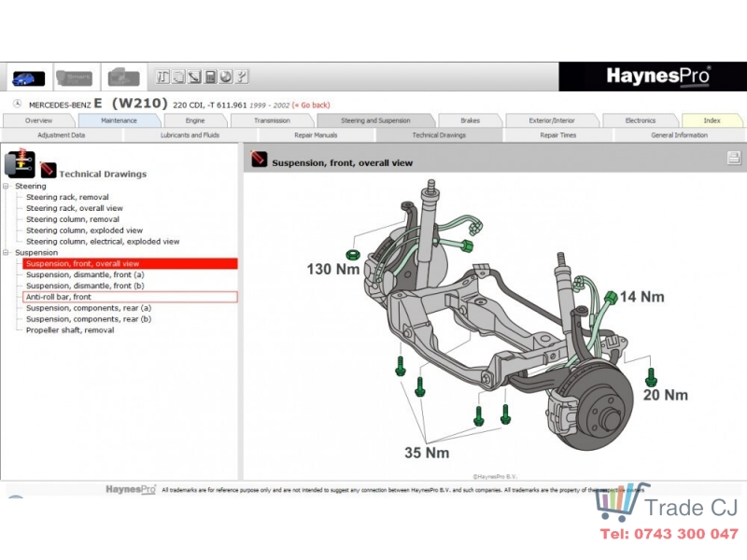The width and height of the screenshot is (747, 560).
Task: Open the Adjustment Data sub-tab
Action: [61, 135]
